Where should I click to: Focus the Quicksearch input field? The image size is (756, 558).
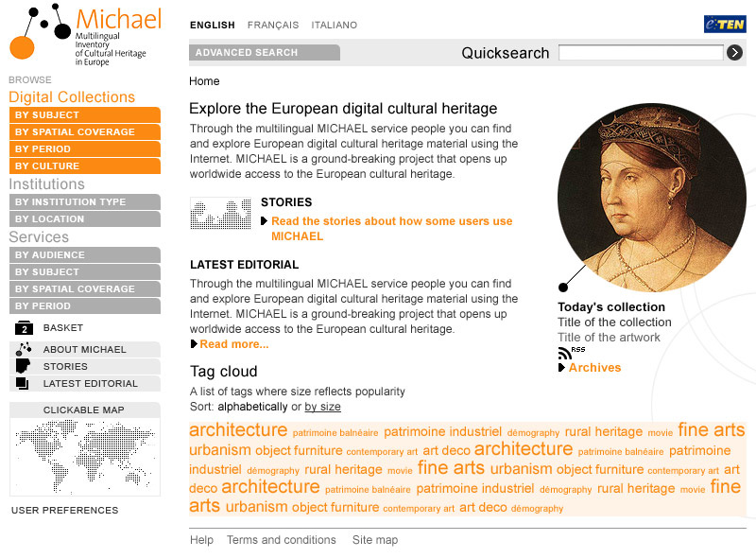[x=641, y=52]
